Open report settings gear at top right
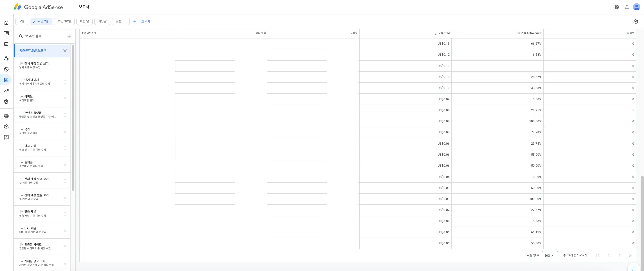Viewport: 644px width, 271px height. click(x=636, y=22)
